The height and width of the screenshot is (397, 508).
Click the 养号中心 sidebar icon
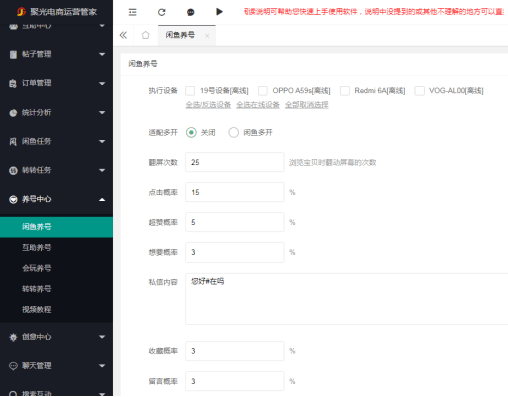[13, 199]
